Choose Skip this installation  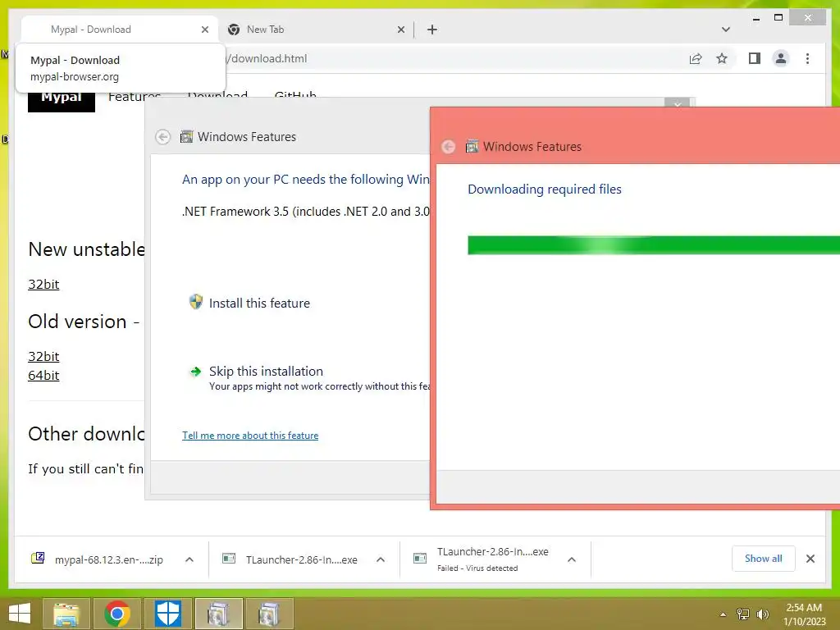pos(266,372)
